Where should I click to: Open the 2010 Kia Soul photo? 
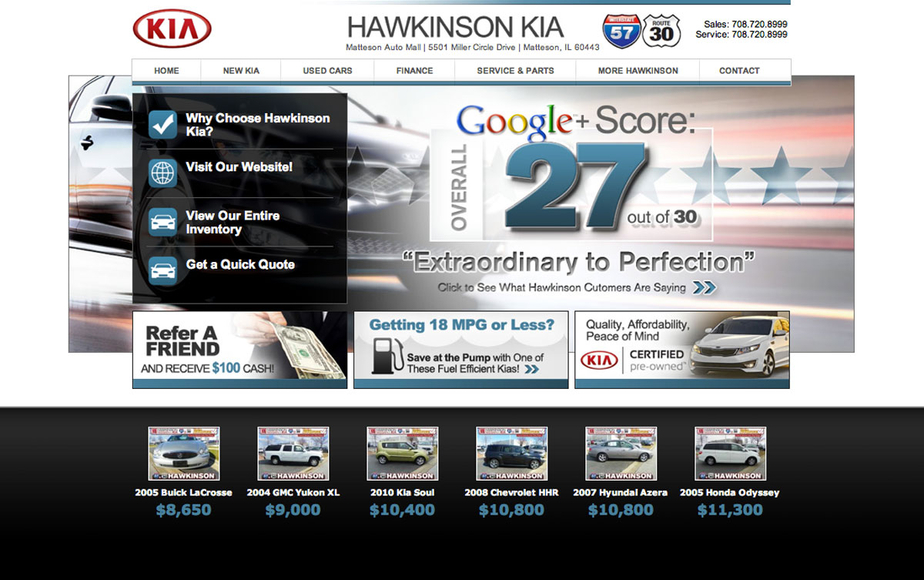402,454
